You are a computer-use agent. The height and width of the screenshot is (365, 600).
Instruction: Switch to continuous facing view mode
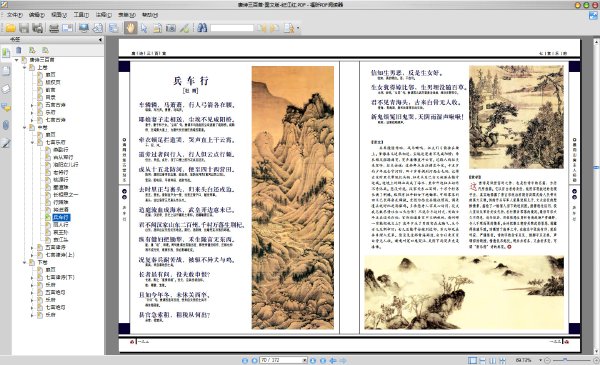502,360
